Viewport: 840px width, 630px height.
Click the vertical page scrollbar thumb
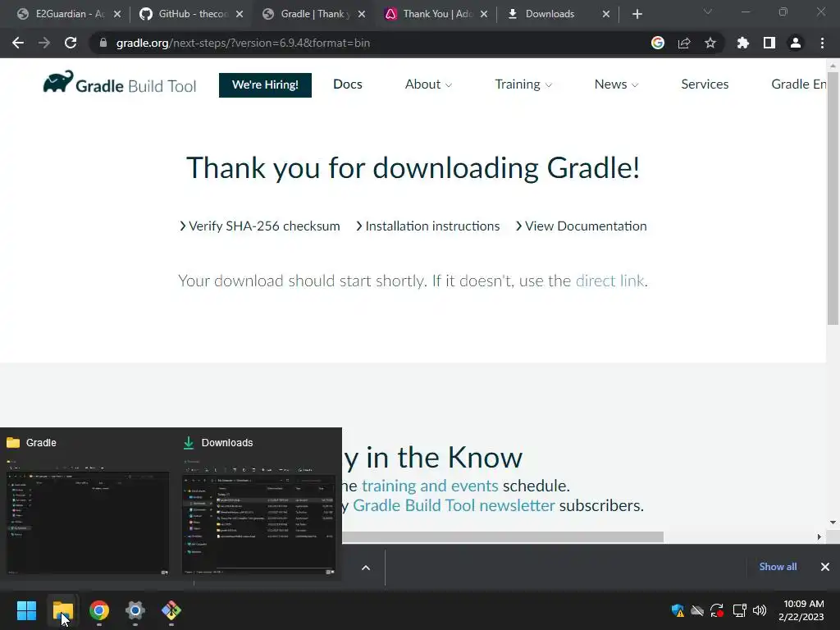(x=833, y=199)
